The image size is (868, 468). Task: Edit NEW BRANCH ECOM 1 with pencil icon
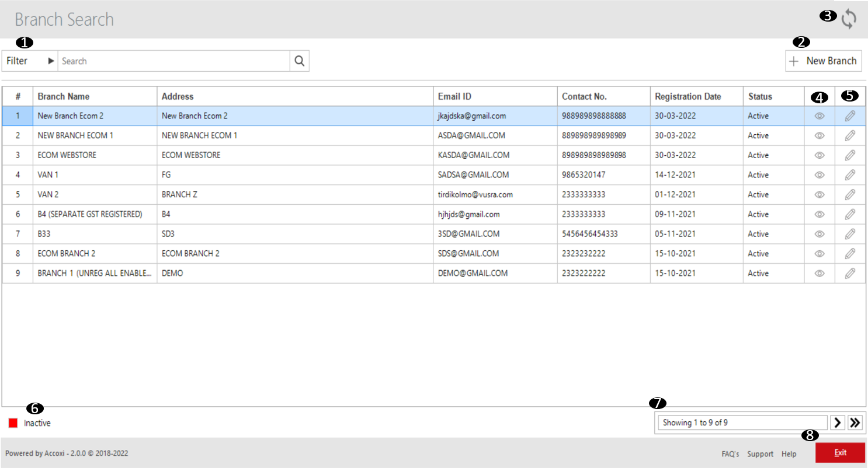(850, 135)
